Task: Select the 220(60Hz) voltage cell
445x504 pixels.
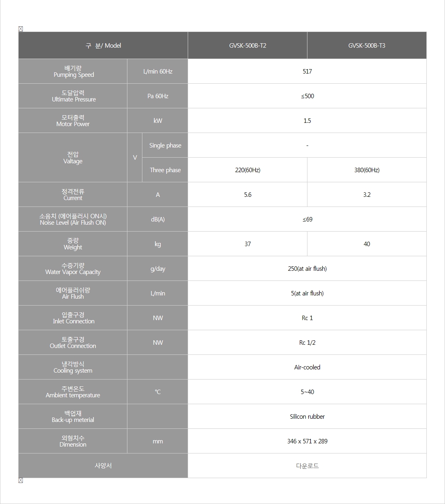Action: [248, 170]
